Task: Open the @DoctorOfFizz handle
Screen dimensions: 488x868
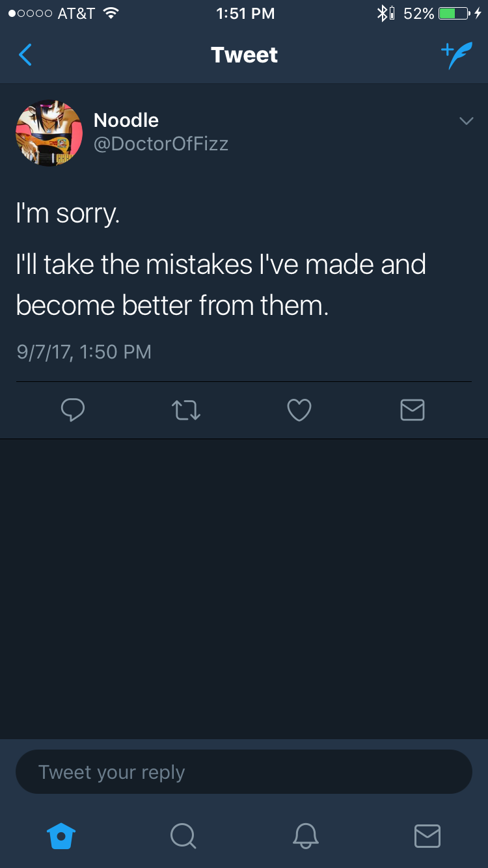Action: pos(161,144)
